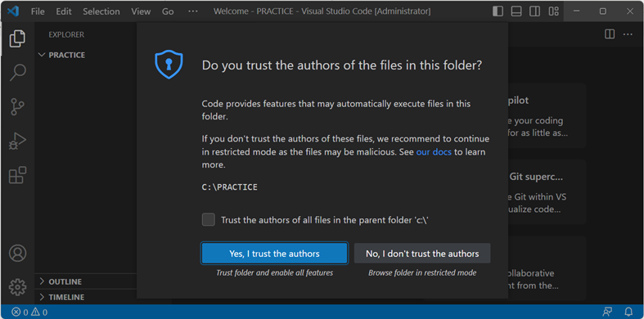Open the Search view icon
The image size is (644, 319).
pyautogui.click(x=17, y=73)
